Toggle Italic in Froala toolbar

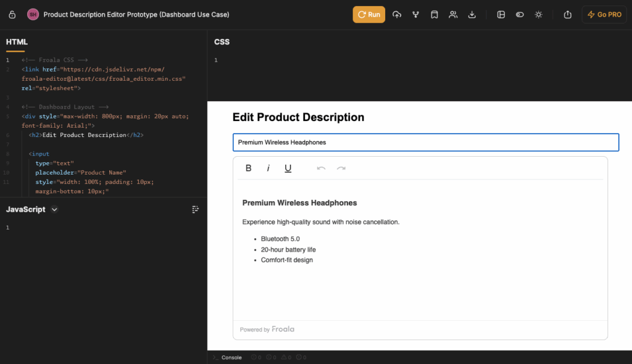point(268,168)
